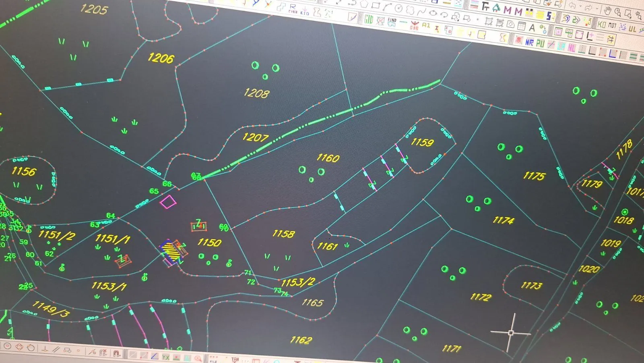Open the dropdown arrow next to redo

tap(597, 8)
